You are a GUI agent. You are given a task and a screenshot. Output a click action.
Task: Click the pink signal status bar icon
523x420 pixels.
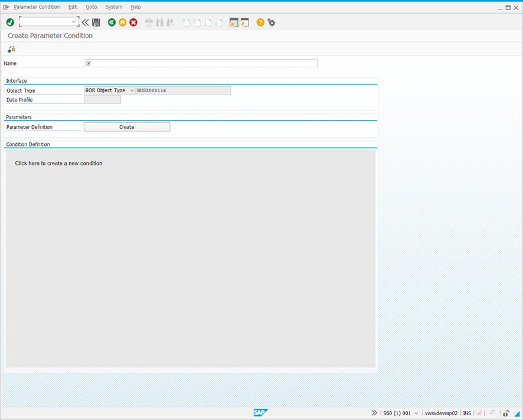coord(479,413)
